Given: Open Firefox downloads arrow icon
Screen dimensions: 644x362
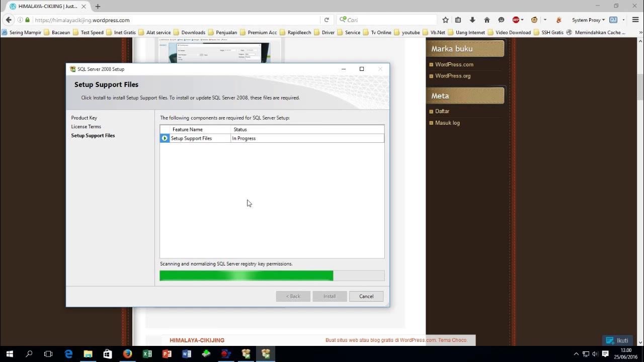Looking at the screenshot, I should 472,20.
